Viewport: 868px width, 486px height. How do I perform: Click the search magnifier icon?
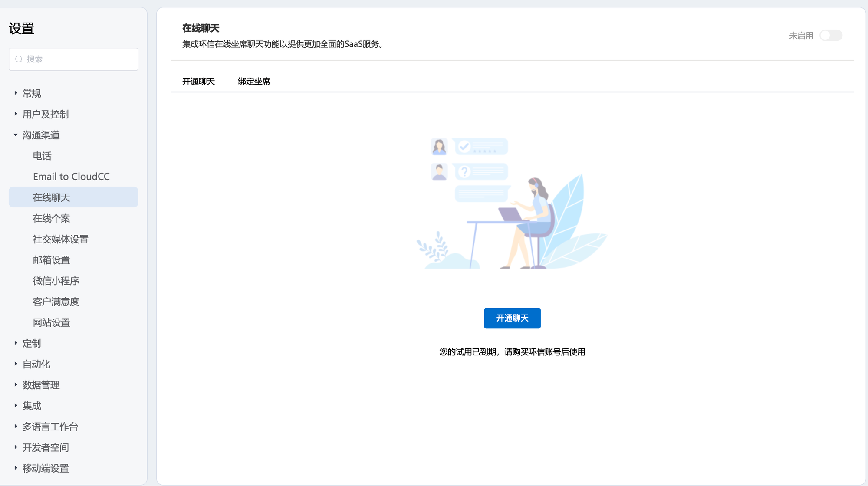click(x=19, y=59)
